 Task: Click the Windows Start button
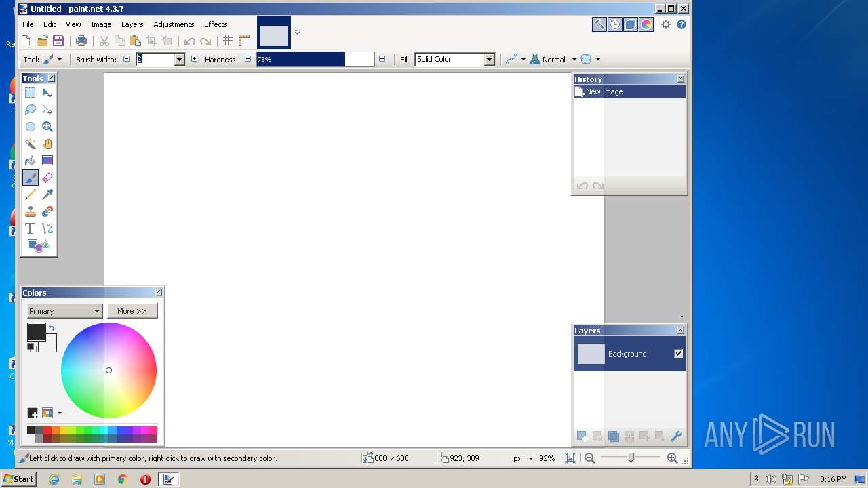(18, 479)
